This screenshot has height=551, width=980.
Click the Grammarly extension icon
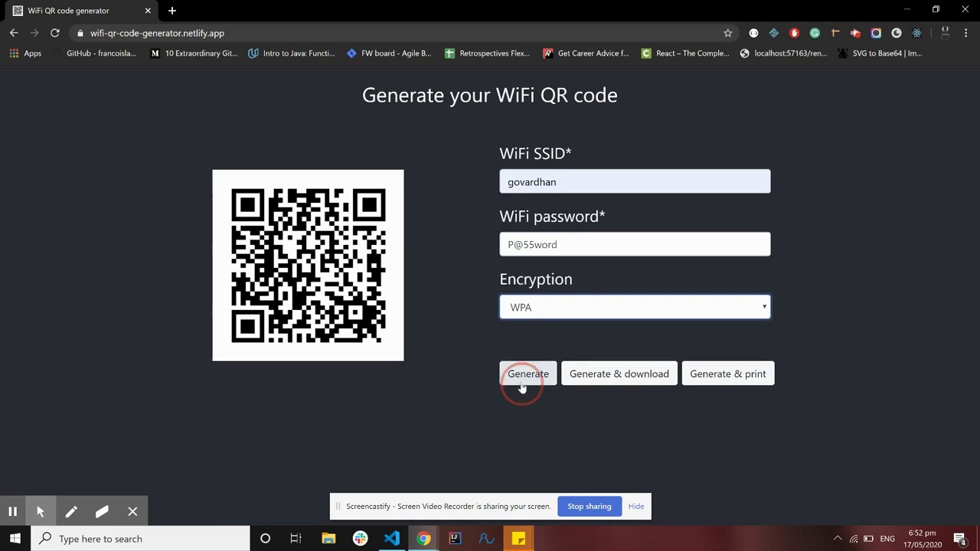(815, 33)
